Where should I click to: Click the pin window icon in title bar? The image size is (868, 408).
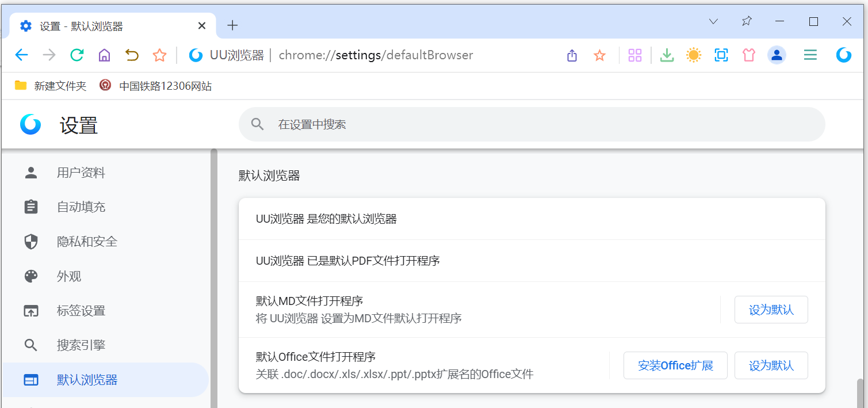[x=747, y=21]
